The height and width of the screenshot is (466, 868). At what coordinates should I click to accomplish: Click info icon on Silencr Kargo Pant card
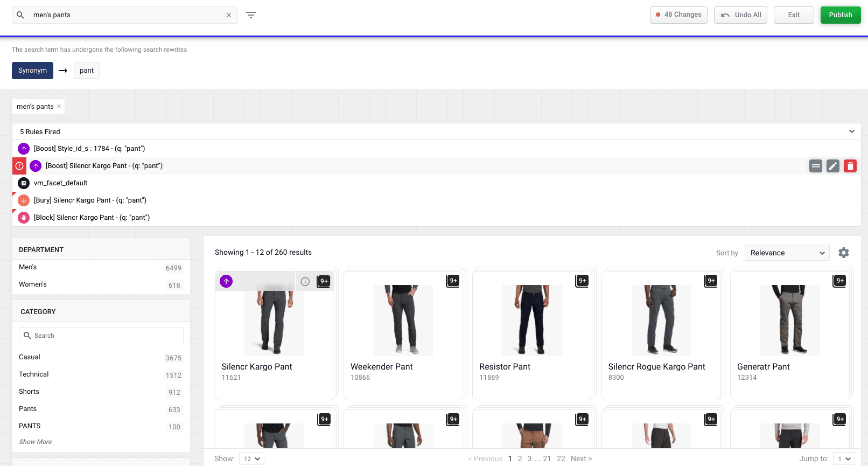click(305, 281)
